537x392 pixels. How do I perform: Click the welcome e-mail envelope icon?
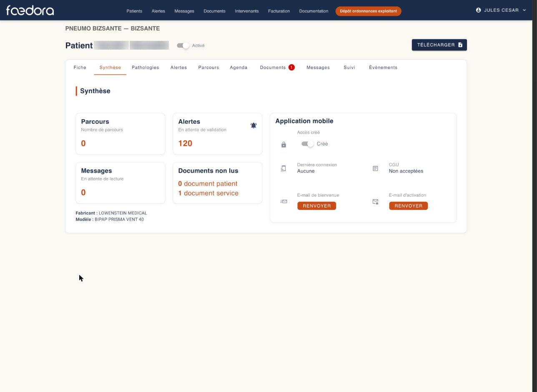pyautogui.click(x=284, y=201)
